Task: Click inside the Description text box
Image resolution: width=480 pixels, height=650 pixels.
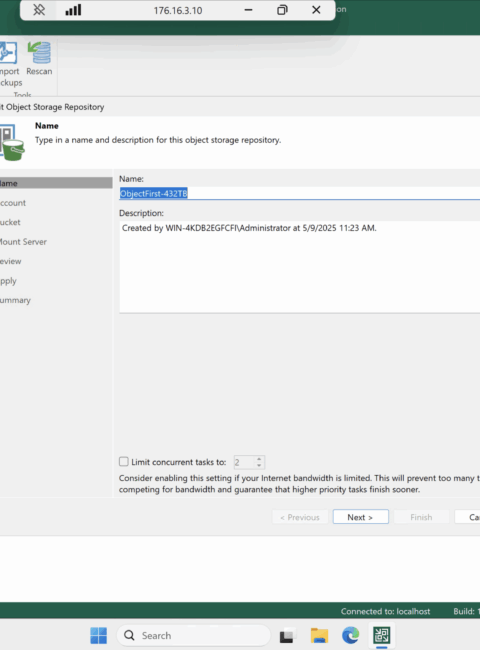Action: 299,267
